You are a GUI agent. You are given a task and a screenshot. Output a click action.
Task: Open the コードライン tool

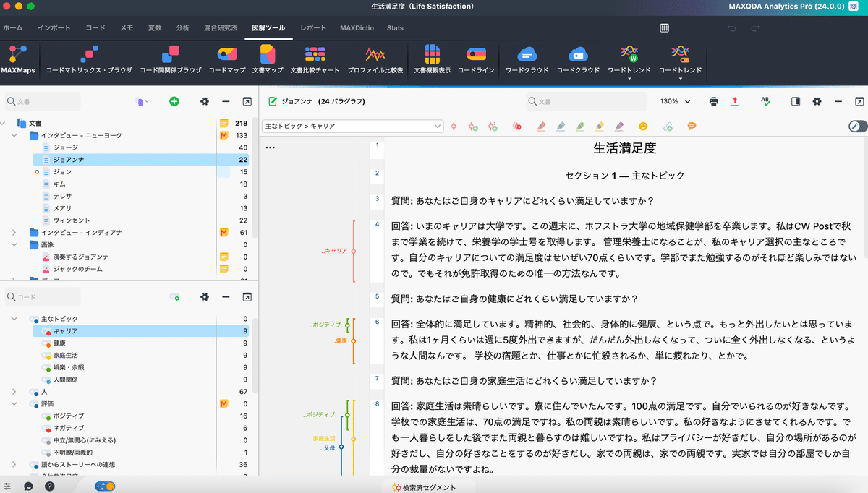476,59
